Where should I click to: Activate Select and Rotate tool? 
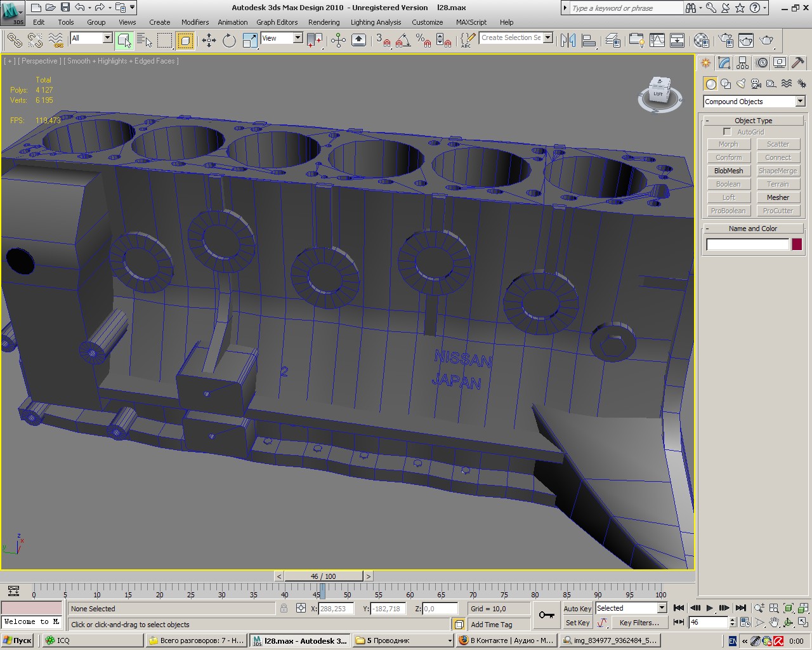coord(229,41)
